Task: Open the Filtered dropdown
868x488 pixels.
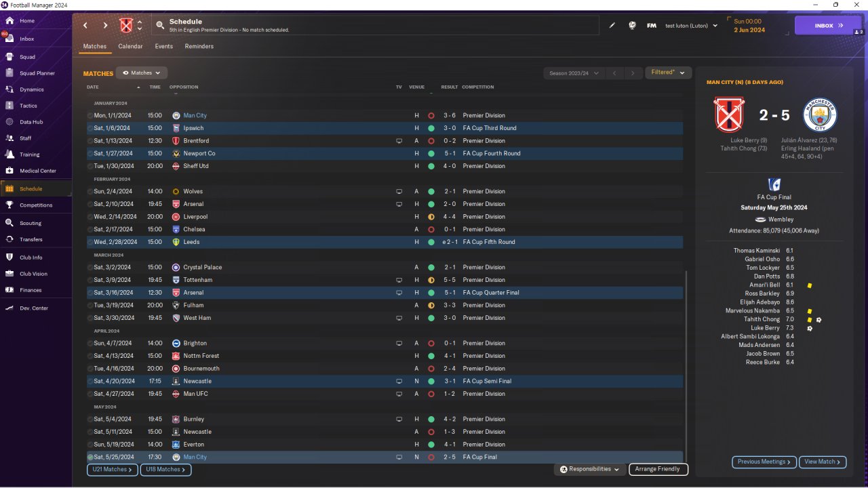Action: click(668, 73)
